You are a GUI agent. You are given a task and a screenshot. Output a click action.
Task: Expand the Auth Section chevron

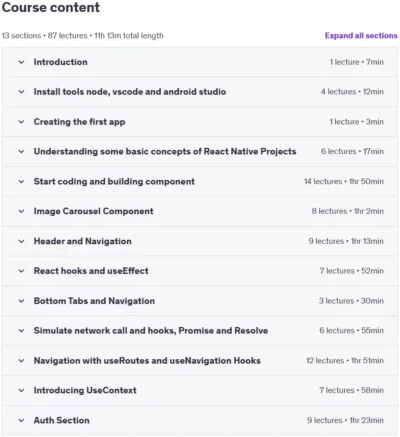(21, 420)
